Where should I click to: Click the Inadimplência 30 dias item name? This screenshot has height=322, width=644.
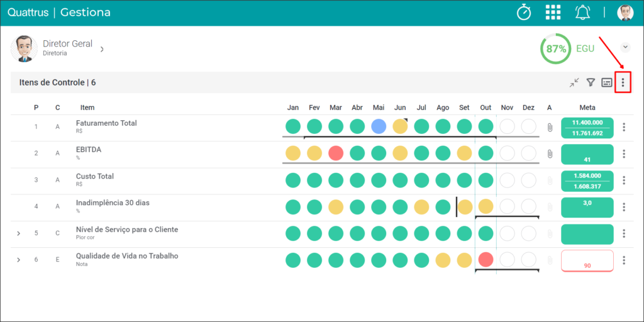point(110,203)
